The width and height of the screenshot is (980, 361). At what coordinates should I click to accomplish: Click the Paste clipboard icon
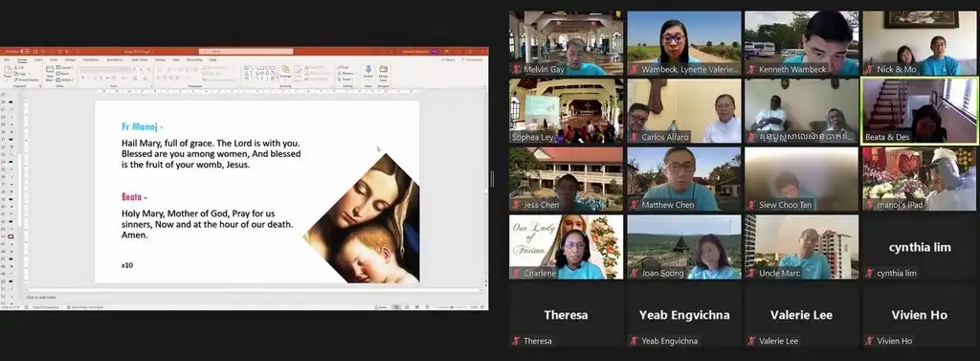point(8,70)
